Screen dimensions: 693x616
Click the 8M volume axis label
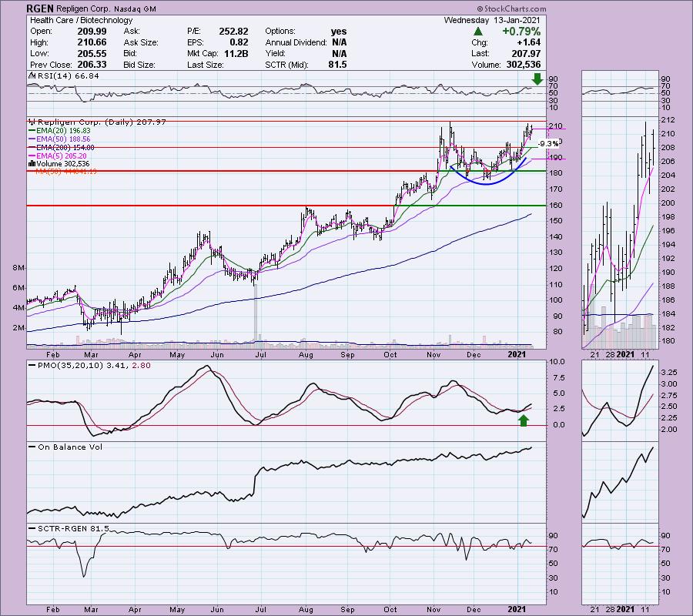coord(18,268)
